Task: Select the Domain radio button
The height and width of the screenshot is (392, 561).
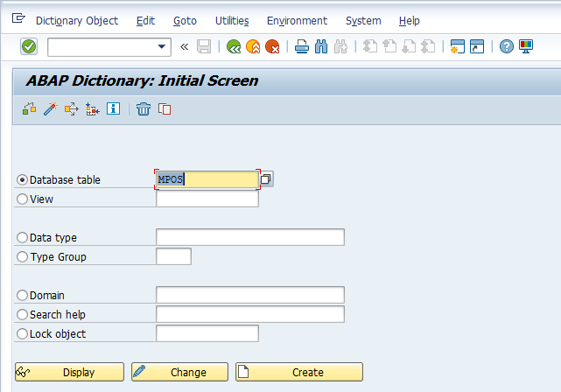Action: tap(22, 296)
